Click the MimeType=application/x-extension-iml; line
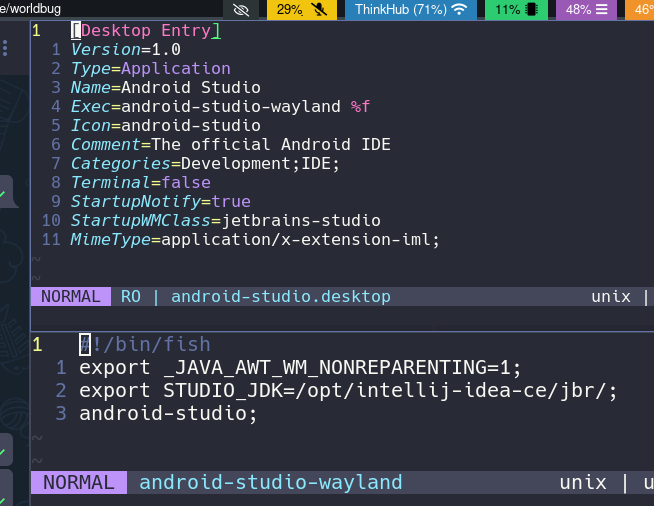Viewport: 654px width, 506px height. click(x=255, y=239)
